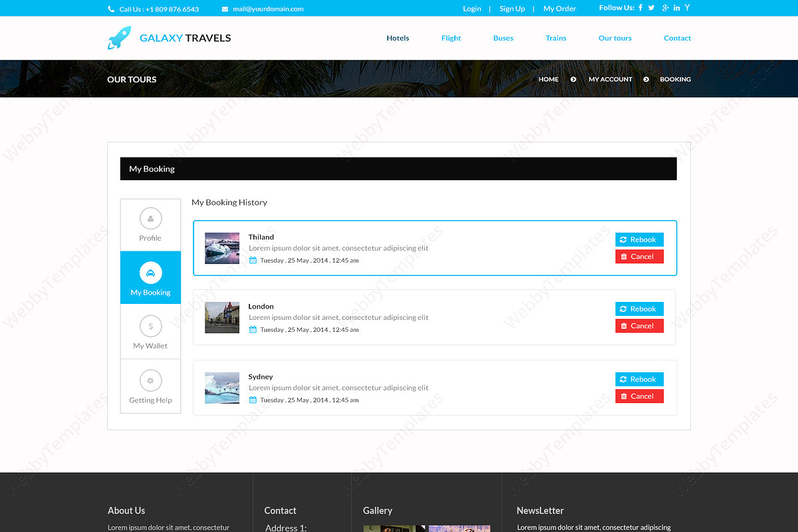Click the Thiland booking title

pos(261,237)
